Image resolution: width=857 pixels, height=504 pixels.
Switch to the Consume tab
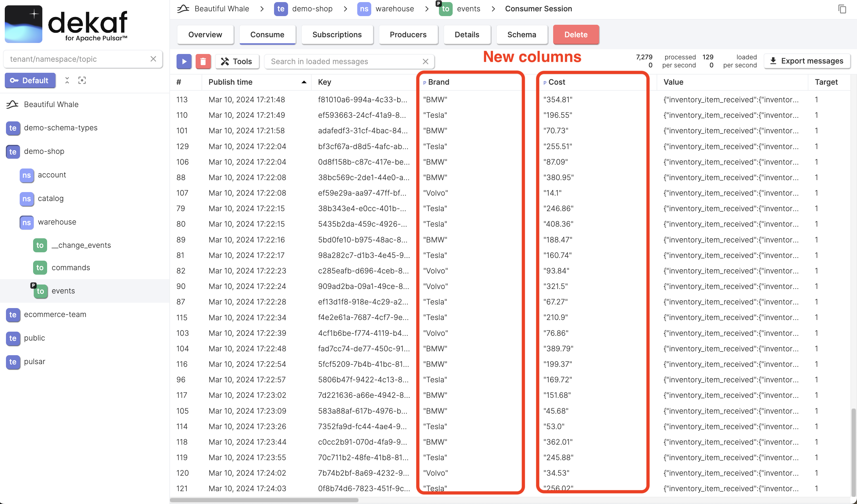point(267,35)
